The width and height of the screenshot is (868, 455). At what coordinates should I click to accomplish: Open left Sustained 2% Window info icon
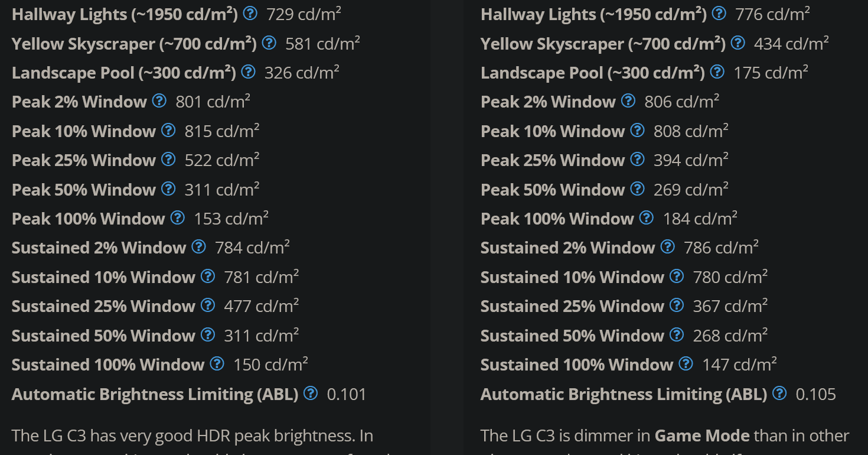(198, 246)
